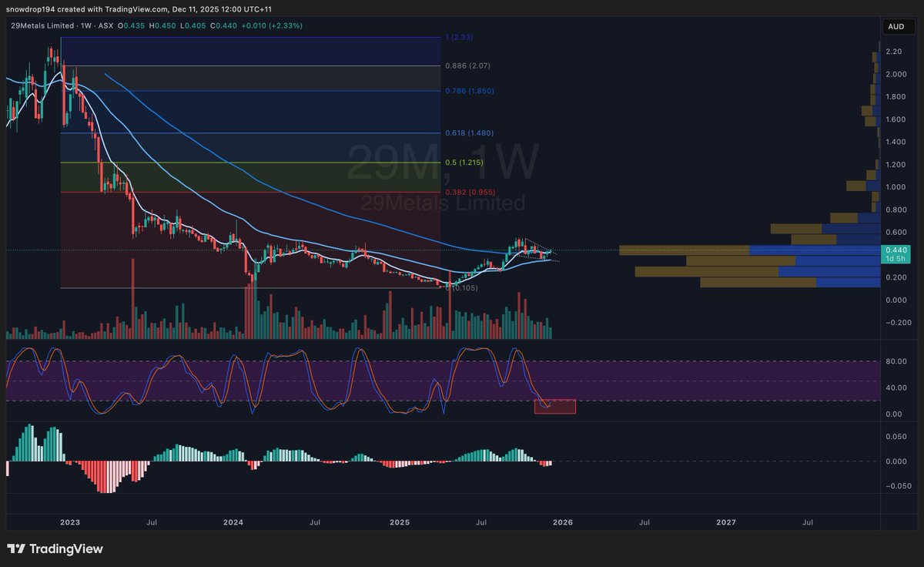Image resolution: width=924 pixels, height=567 pixels.
Task: Click the 40.00 stochastic axis label
Action: tap(896, 388)
